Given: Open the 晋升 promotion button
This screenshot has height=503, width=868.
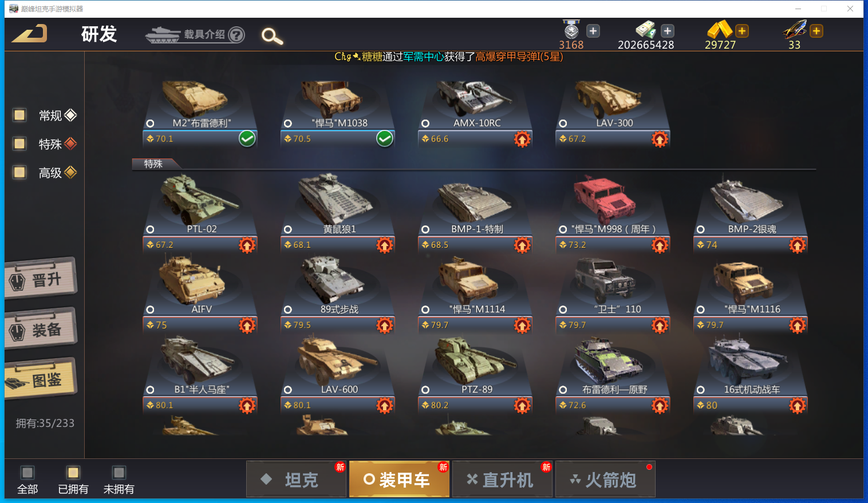Looking at the screenshot, I should point(41,279).
